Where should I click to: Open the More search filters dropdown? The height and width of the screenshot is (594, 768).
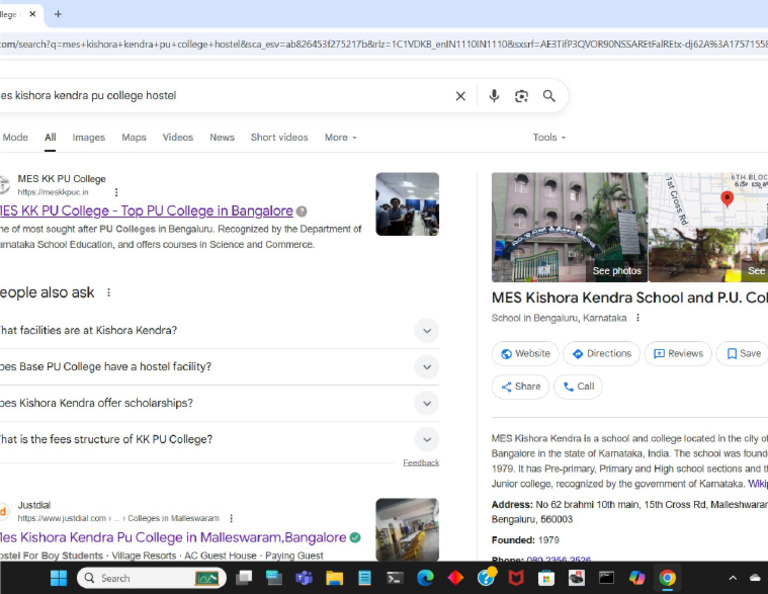pyautogui.click(x=340, y=137)
